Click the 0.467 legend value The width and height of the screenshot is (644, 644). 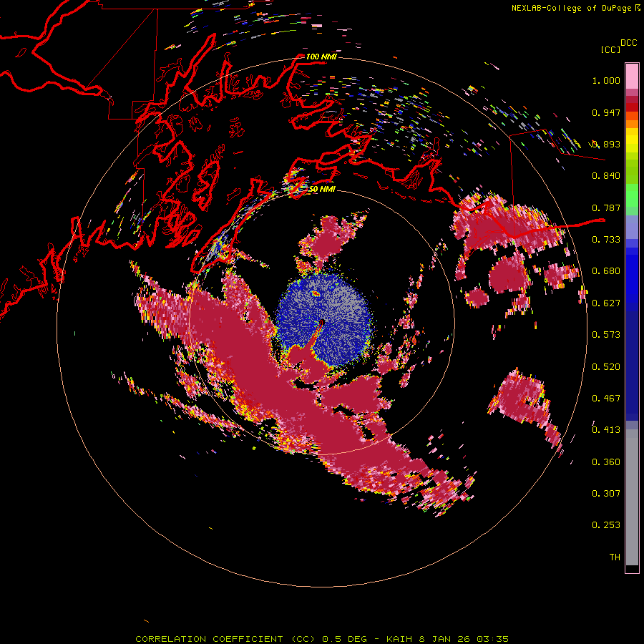point(606,399)
